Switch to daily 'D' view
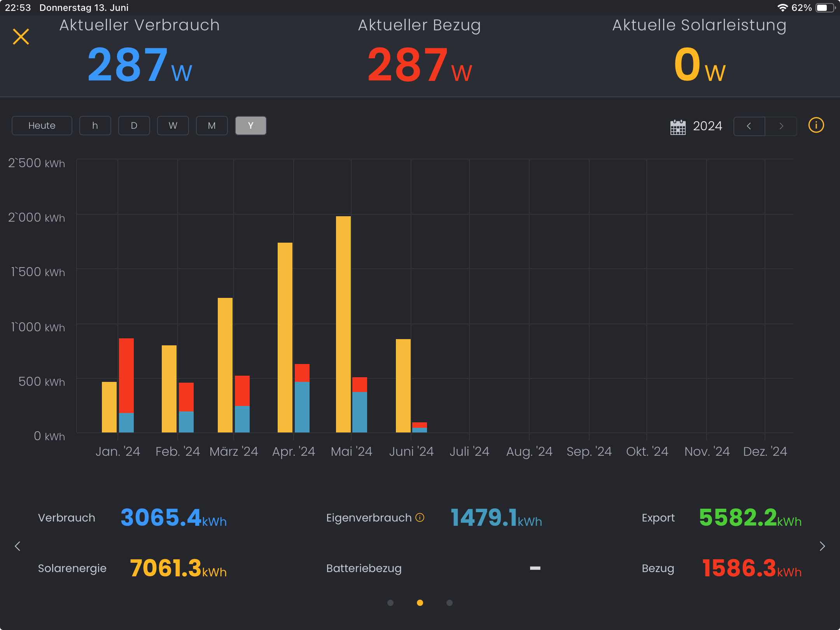 (x=134, y=126)
